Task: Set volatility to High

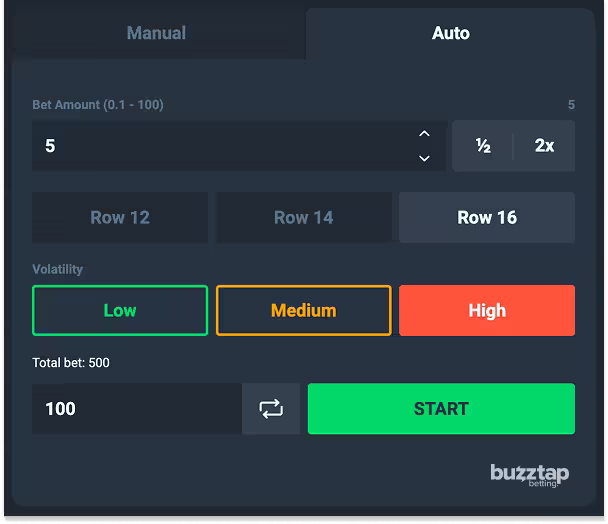Action: pyautogui.click(x=487, y=311)
